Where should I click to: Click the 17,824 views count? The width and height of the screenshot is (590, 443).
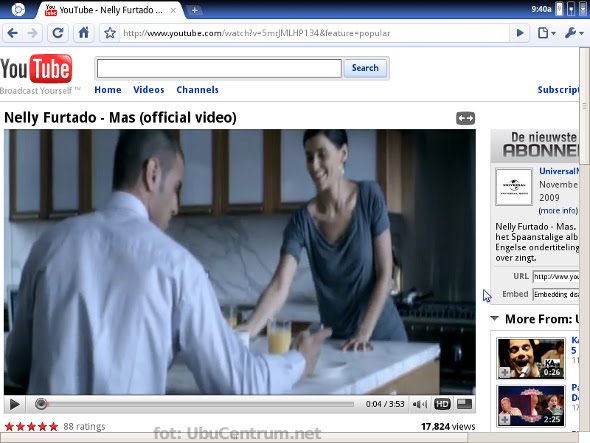pyautogui.click(x=448, y=426)
